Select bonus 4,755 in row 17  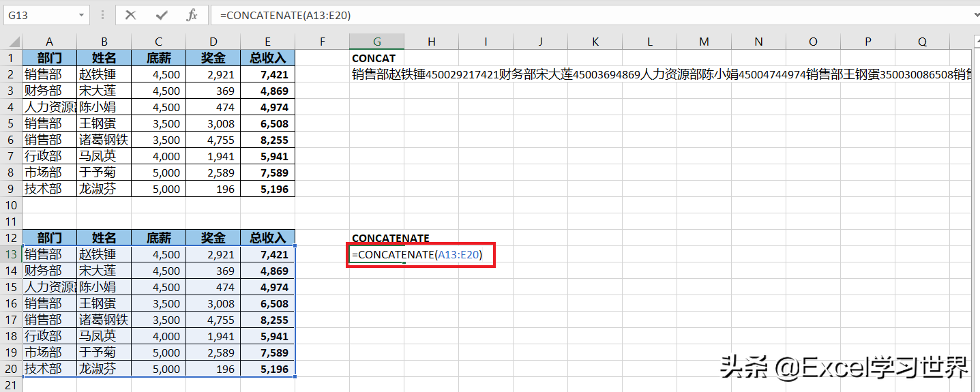213,320
